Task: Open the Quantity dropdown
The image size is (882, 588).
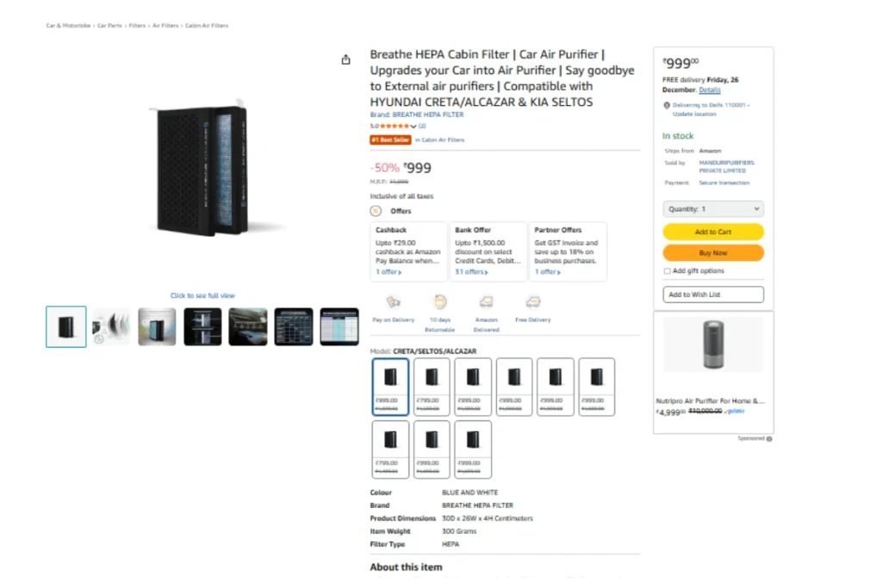Action: pos(713,209)
